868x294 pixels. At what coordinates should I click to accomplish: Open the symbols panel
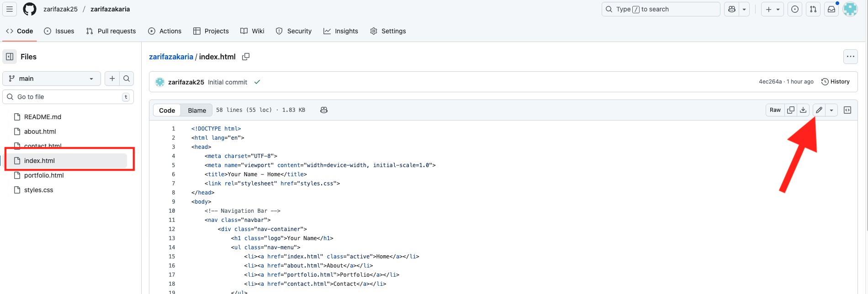coord(847,110)
